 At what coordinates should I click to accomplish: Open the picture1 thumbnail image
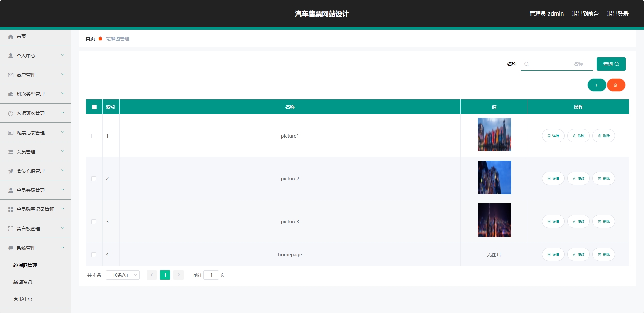click(494, 135)
